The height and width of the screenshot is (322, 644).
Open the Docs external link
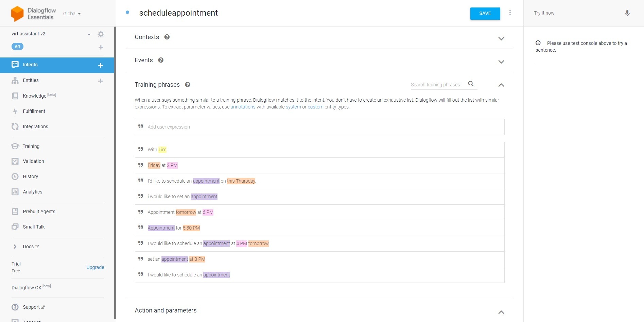[31, 247]
